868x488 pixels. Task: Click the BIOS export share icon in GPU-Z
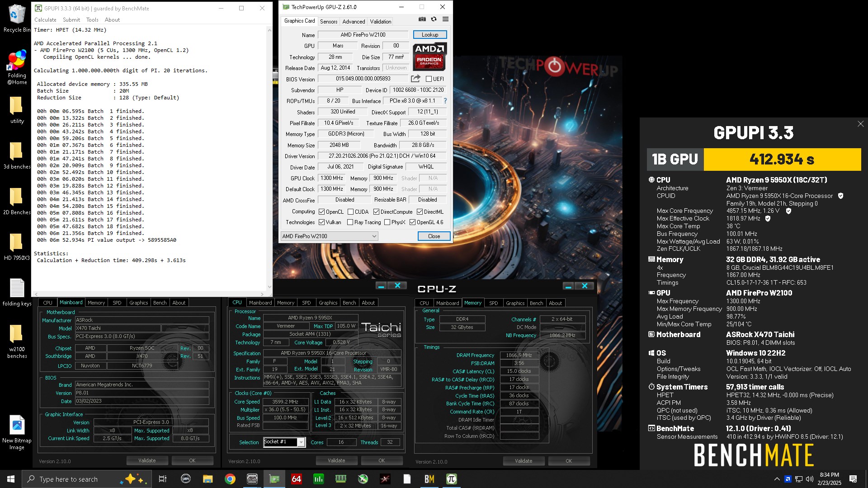point(415,79)
